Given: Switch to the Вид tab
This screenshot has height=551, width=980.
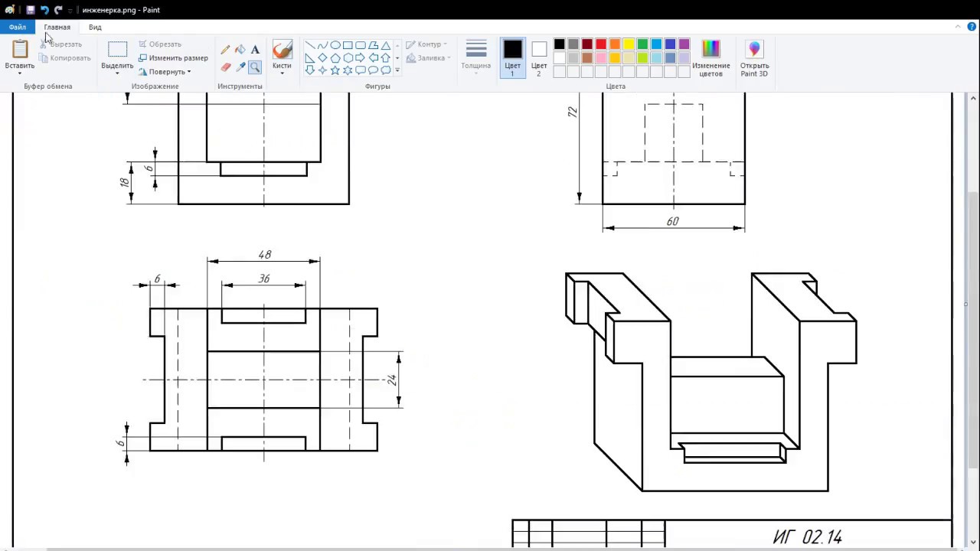Looking at the screenshot, I should click(95, 27).
